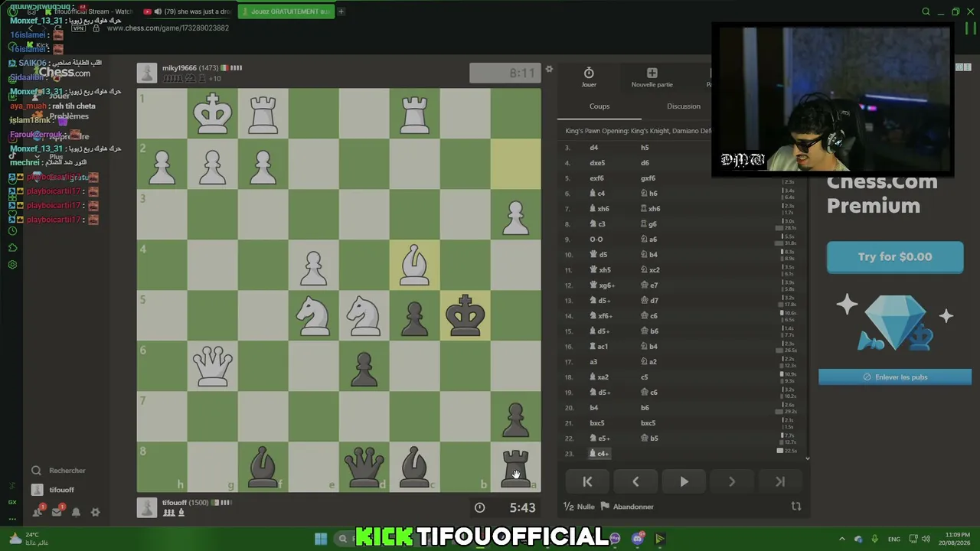Image resolution: width=980 pixels, height=551 pixels.
Task: Offer a draw with Nulle
Action: tap(579, 507)
